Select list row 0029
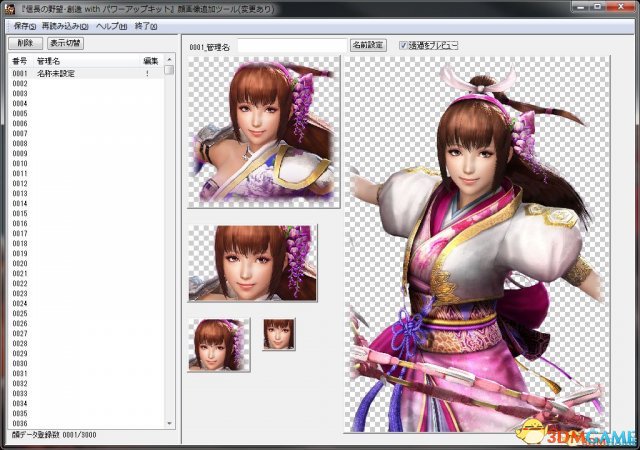Viewport: 640px width, 450px height. pos(87,354)
